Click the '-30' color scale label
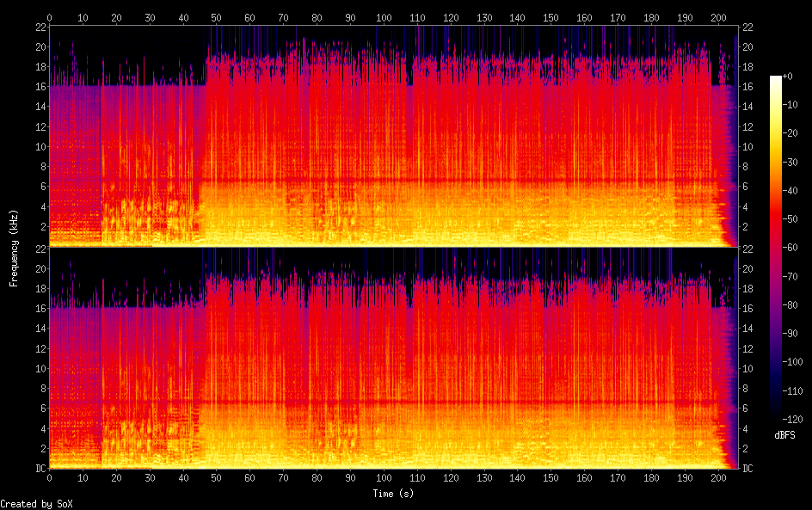Viewport: 812px width, 510px height. point(790,162)
